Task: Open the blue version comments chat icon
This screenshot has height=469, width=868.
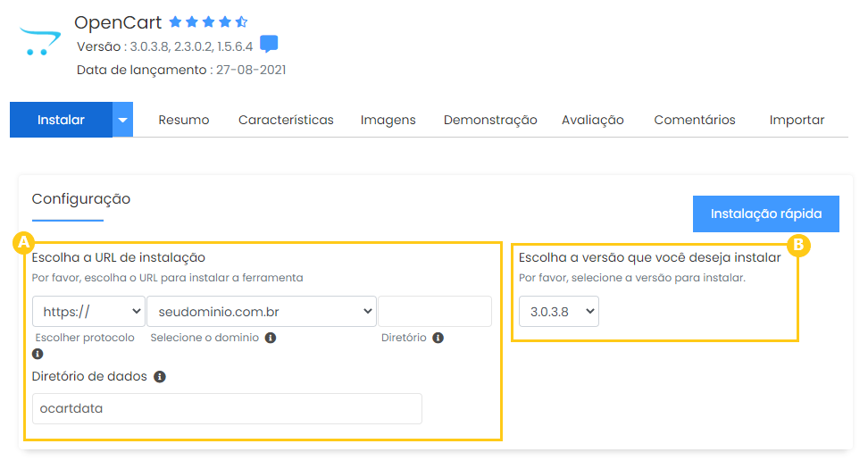Action: 269,44
